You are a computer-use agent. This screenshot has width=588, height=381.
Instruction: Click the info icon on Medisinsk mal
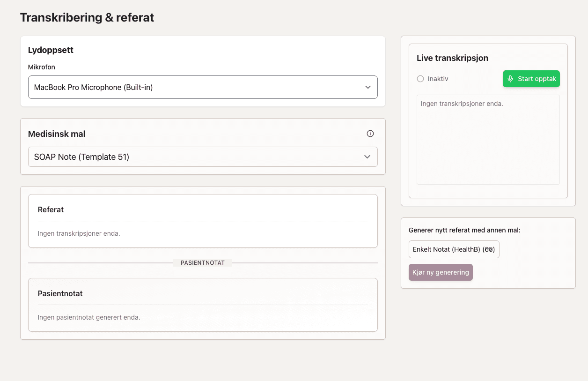(x=370, y=134)
